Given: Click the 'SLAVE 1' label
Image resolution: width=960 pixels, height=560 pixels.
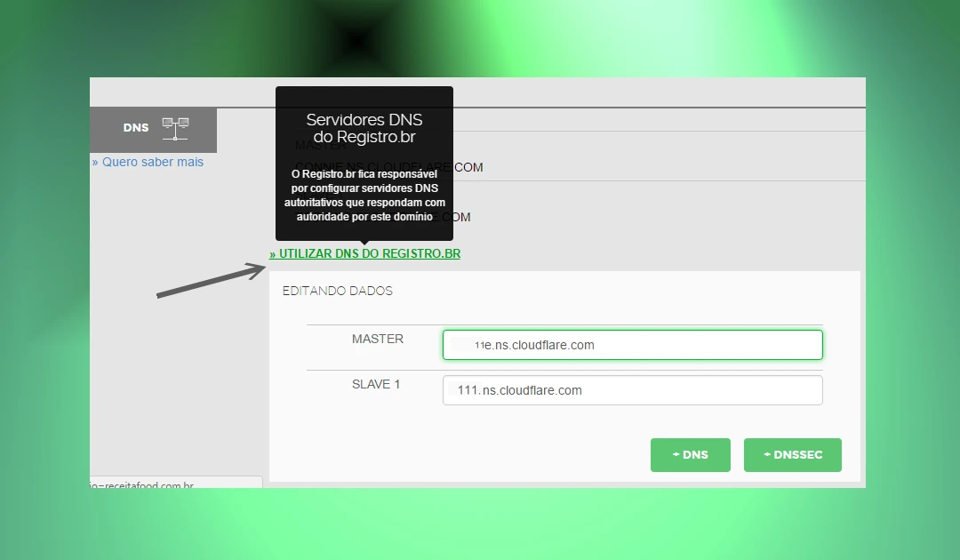Looking at the screenshot, I should pyautogui.click(x=376, y=384).
